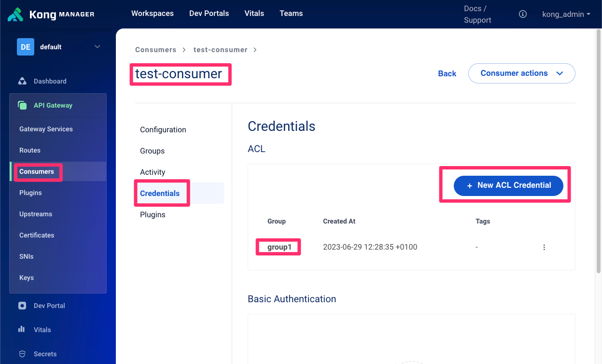This screenshot has height=364, width=602.
Task: Open Plugins in the left sidebar
Action: (x=30, y=193)
